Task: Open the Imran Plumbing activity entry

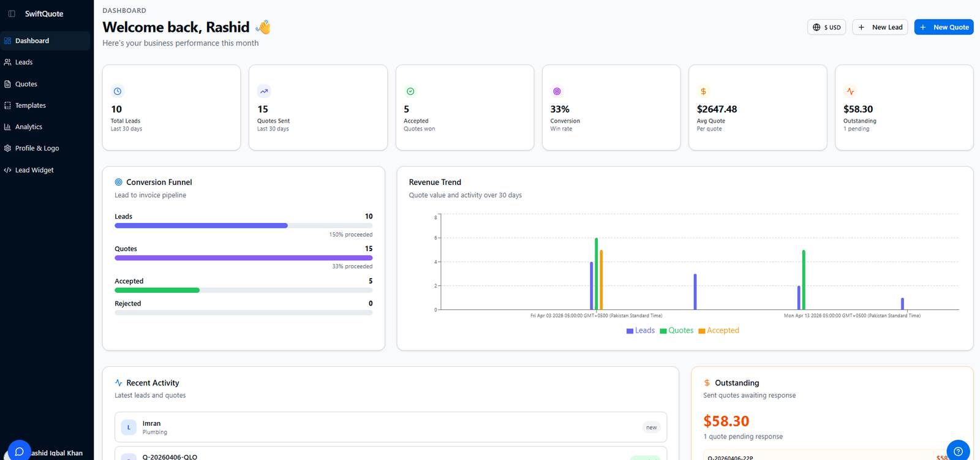Action: pos(390,427)
